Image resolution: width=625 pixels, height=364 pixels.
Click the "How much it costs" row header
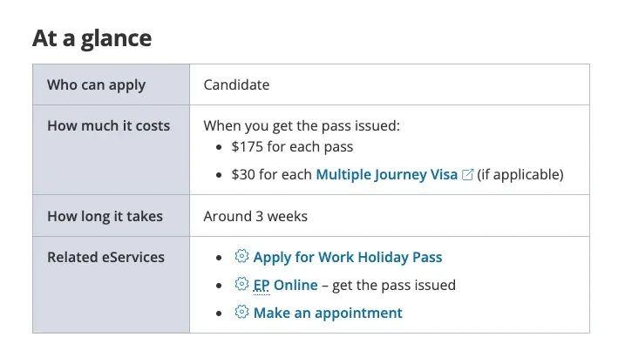pyautogui.click(x=108, y=126)
